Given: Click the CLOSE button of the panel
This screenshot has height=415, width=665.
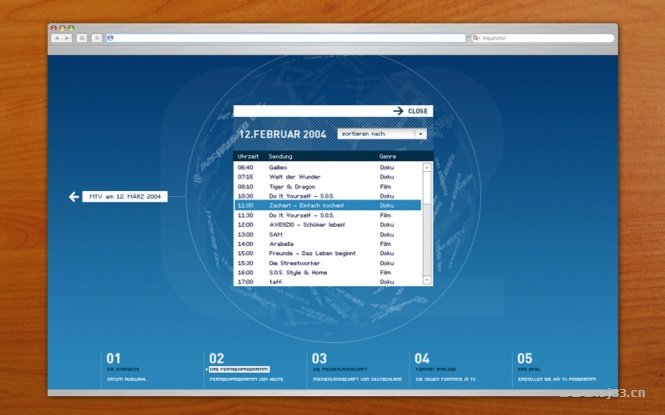Looking at the screenshot, I should point(418,111).
